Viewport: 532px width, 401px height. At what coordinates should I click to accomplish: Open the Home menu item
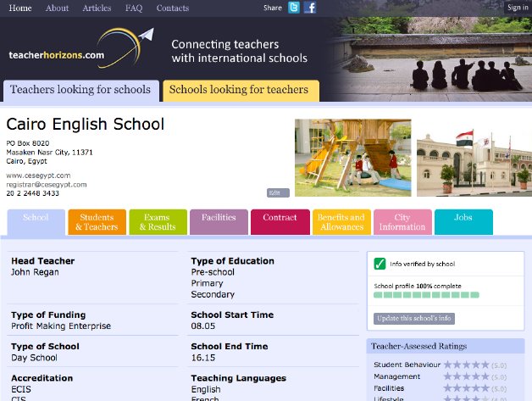coord(20,8)
